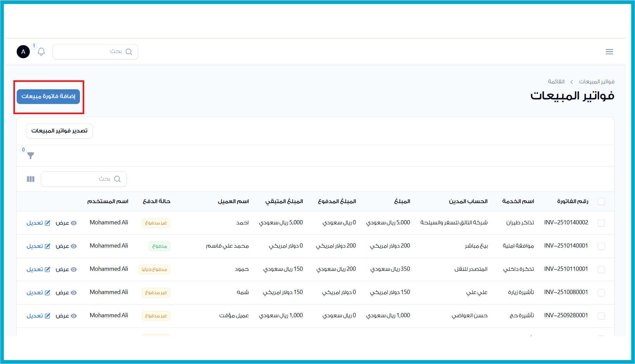Click edit pencil icon for INV-2510140001
Image resolution: width=635 pixels, height=364 pixels.
[47, 246]
